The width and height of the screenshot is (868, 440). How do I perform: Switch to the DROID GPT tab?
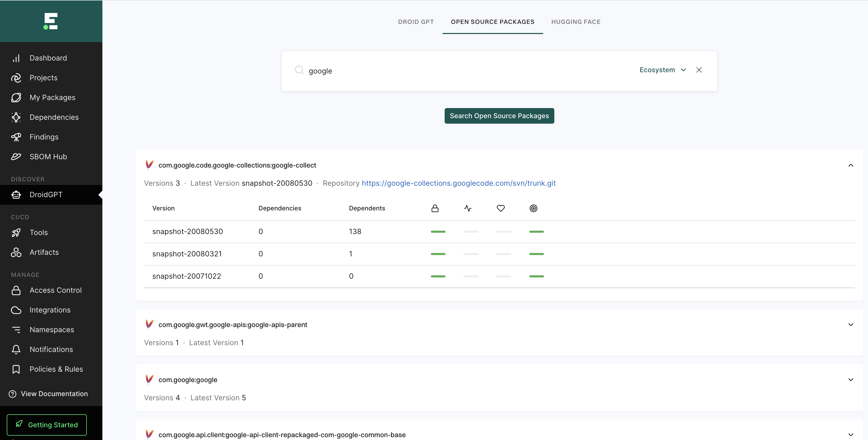click(416, 22)
